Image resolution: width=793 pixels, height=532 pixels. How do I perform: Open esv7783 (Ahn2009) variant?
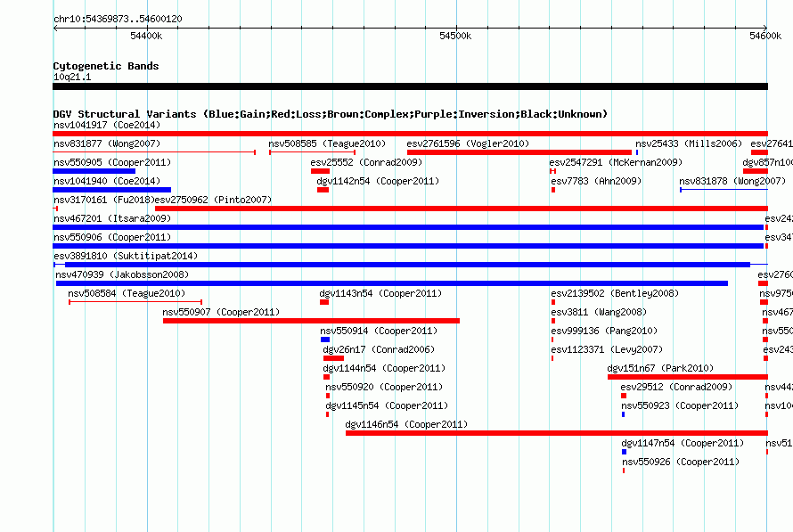click(x=596, y=181)
